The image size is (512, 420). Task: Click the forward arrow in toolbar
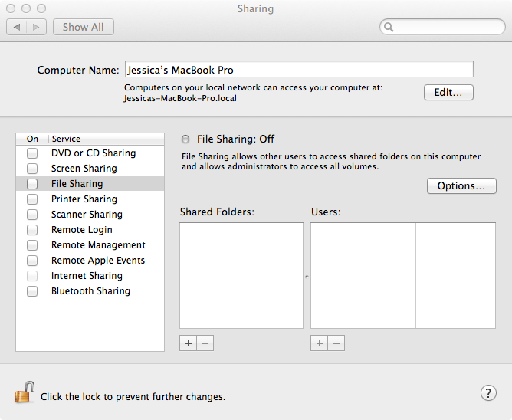37,27
